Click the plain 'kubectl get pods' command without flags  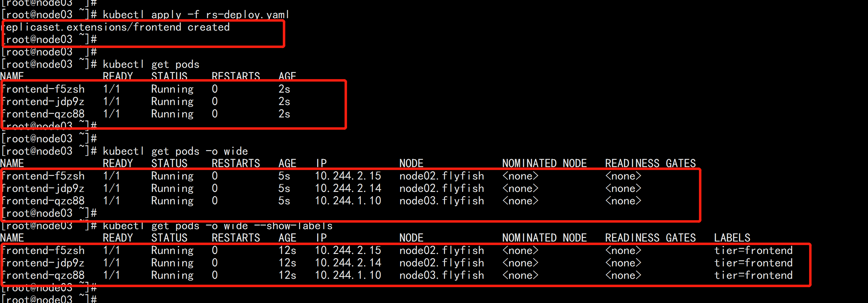151,64
